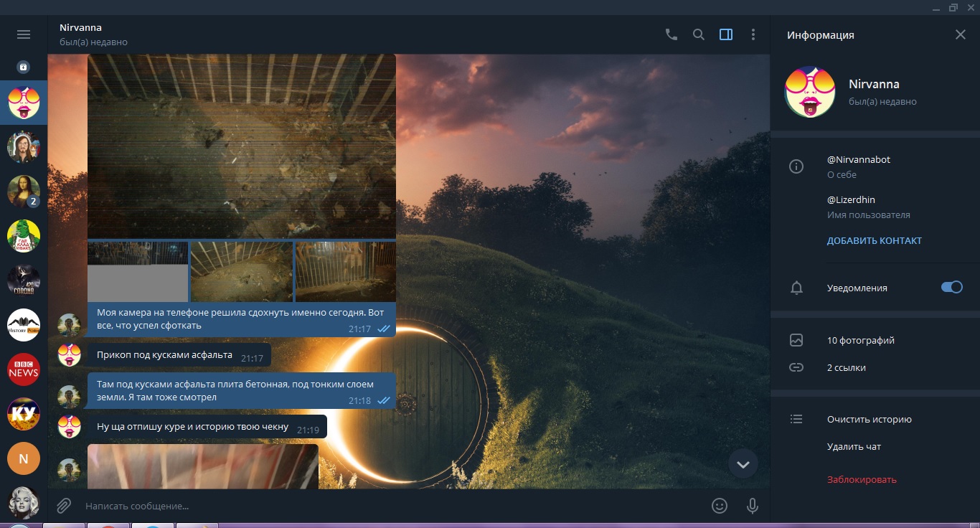Start a voice call with Nirvanna
Screen dimensions: 980x528
[672, 34]
